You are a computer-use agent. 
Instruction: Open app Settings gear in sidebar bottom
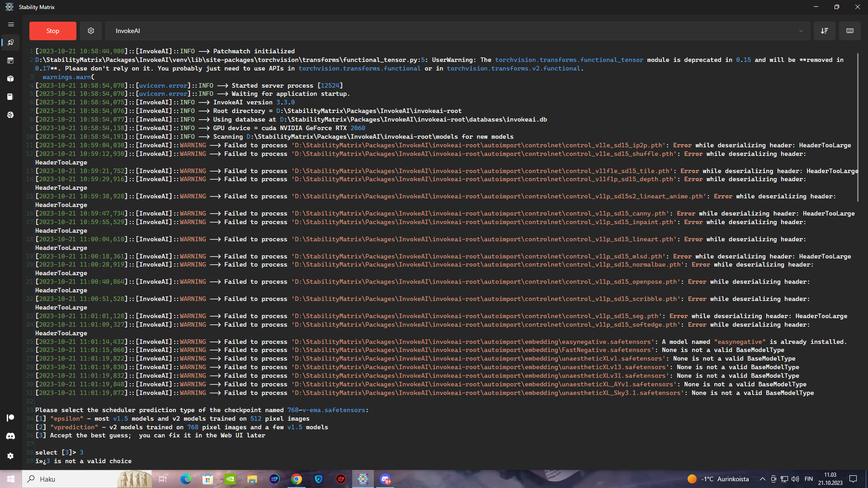coord(10,456)
